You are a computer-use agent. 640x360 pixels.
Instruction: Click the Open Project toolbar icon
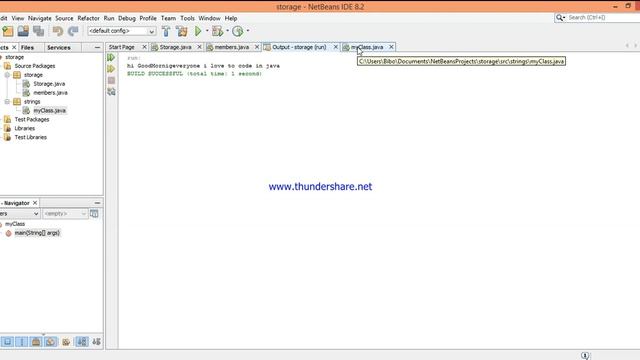point(23,31)
